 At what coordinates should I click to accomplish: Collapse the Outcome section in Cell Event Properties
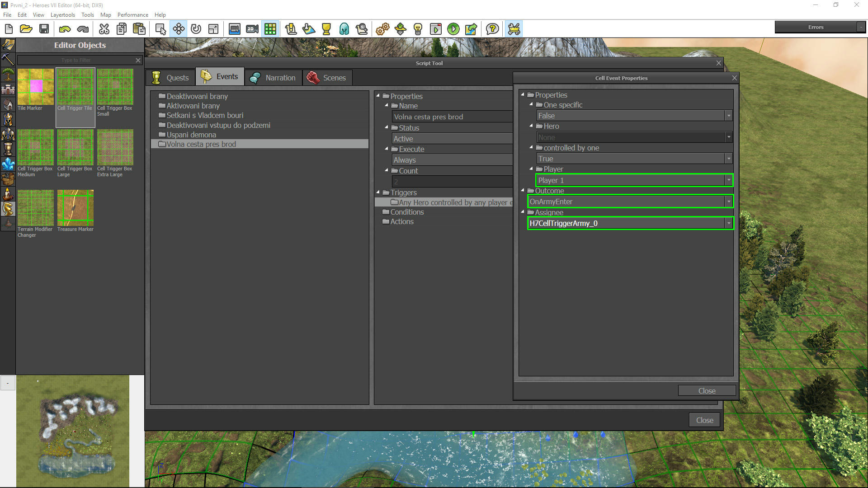[523, 191]
